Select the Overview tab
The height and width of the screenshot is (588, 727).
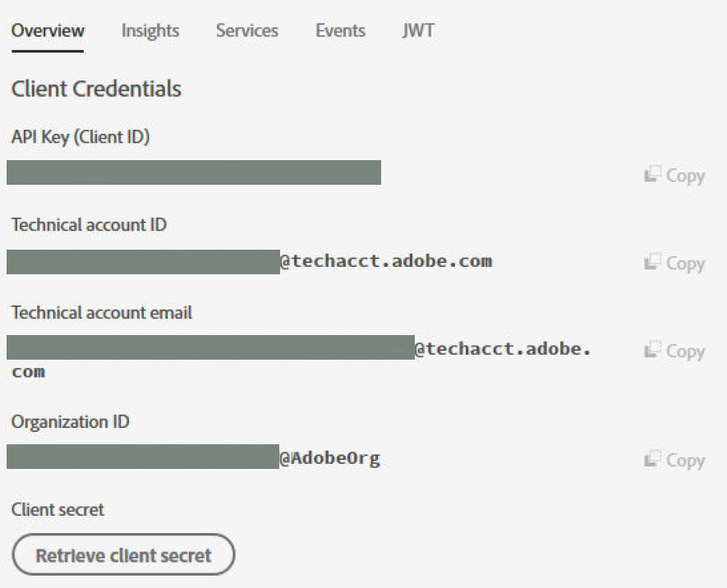(47, 30)
